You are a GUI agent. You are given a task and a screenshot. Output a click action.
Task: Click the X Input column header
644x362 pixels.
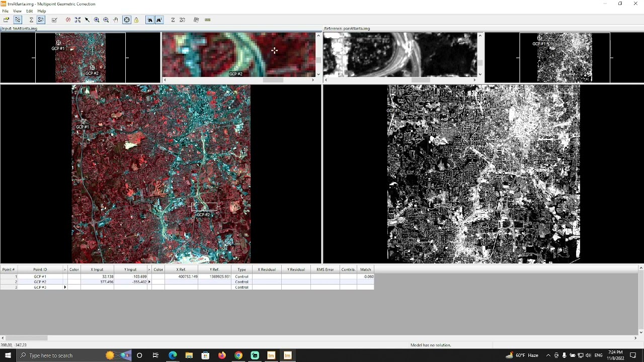click(97, 269)
